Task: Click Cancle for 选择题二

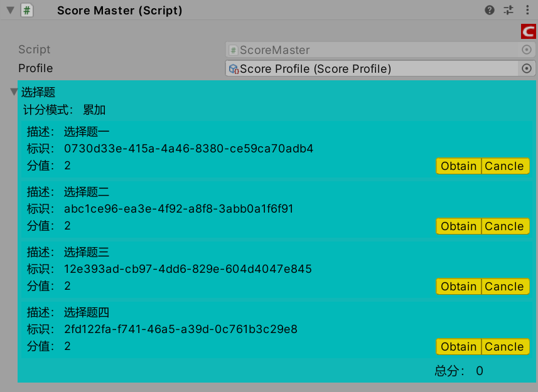Action: pos(505,226)
